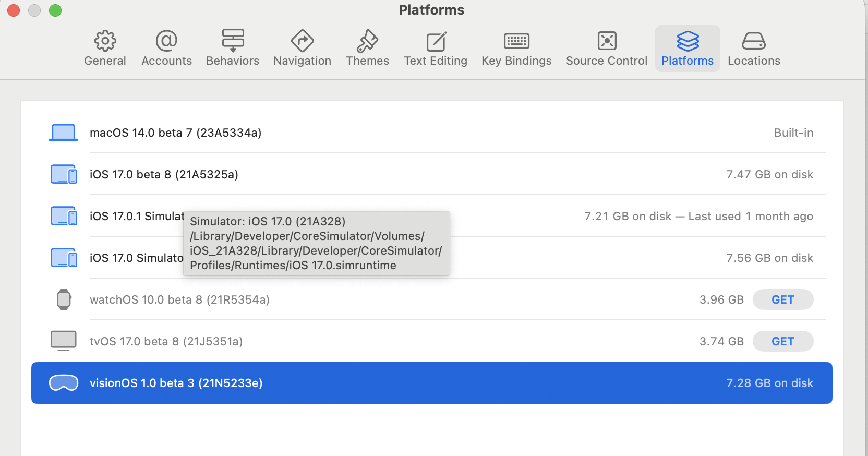Open the General settings gear icon
Image resolution: width=868 pixels, height=456 pixels.
pyautogui.click(x=105, y=41)
